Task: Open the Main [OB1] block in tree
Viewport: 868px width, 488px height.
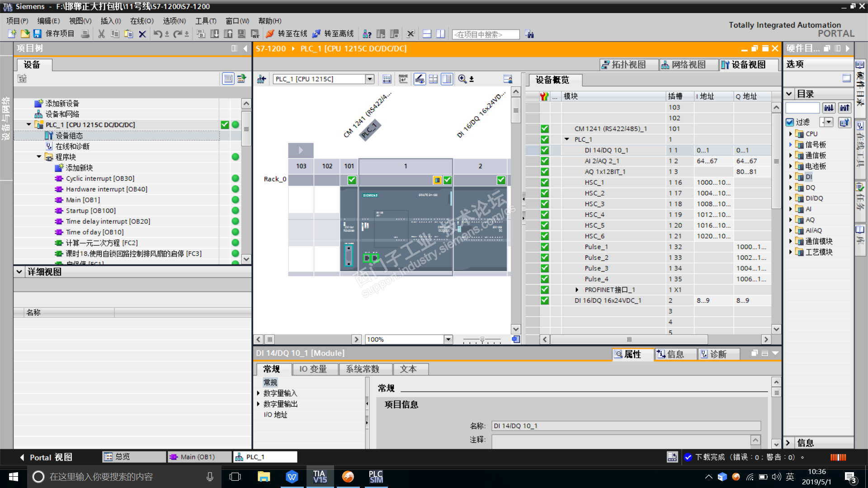Action: pyautogui.click(x=83, y=200)
